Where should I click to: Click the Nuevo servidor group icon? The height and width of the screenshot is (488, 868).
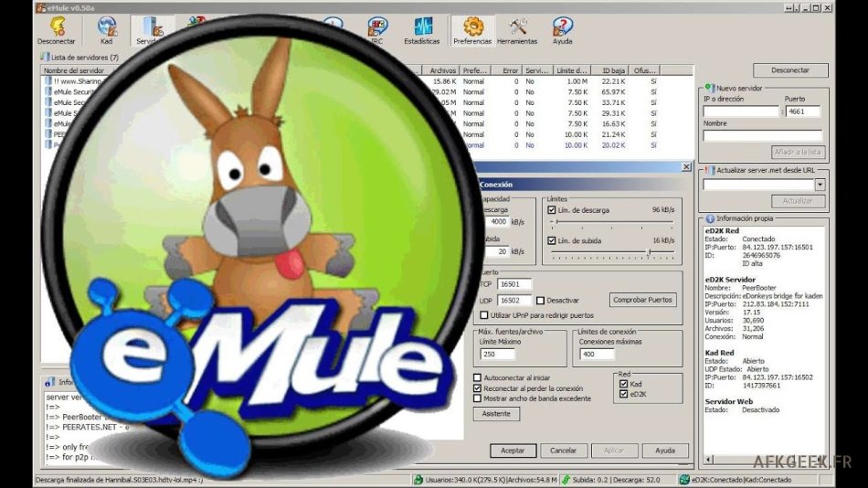pos(709,88)
